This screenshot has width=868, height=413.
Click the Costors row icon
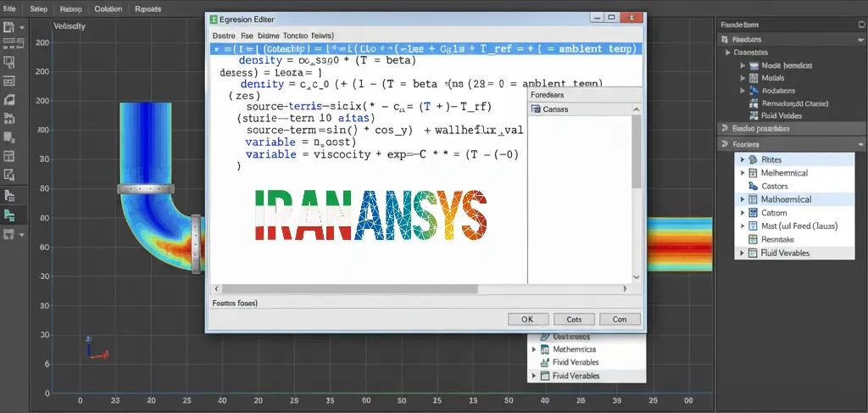click(753, 186)
